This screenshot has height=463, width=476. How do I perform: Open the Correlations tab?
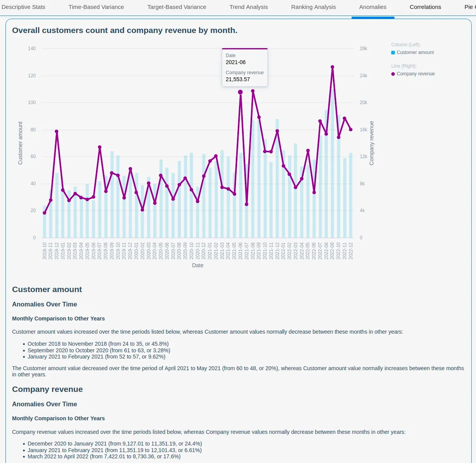click(x=425, y=7)
